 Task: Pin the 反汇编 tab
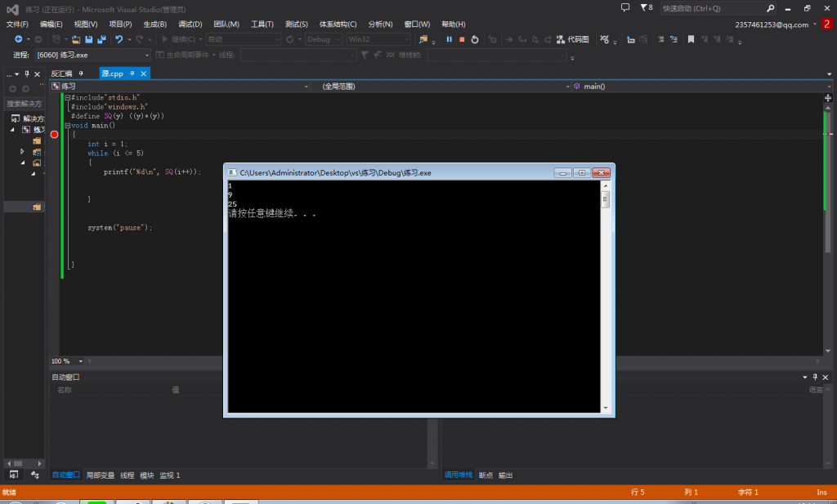point(81,74)
